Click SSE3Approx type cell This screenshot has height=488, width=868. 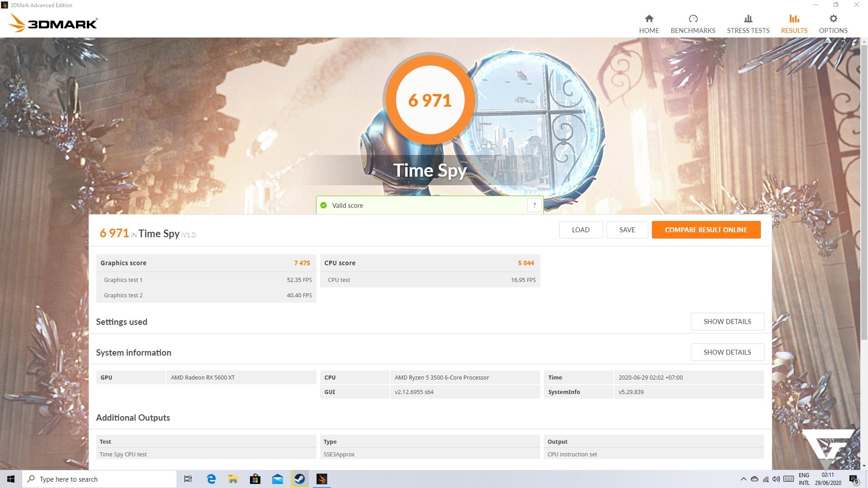pyautogui.click(x=430, y=454)
